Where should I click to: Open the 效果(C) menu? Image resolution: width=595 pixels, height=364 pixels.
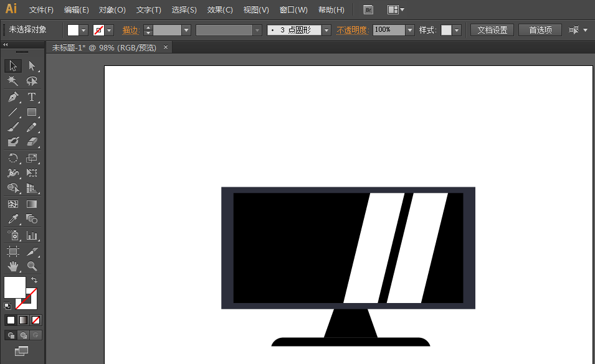[x=220, y=10]
